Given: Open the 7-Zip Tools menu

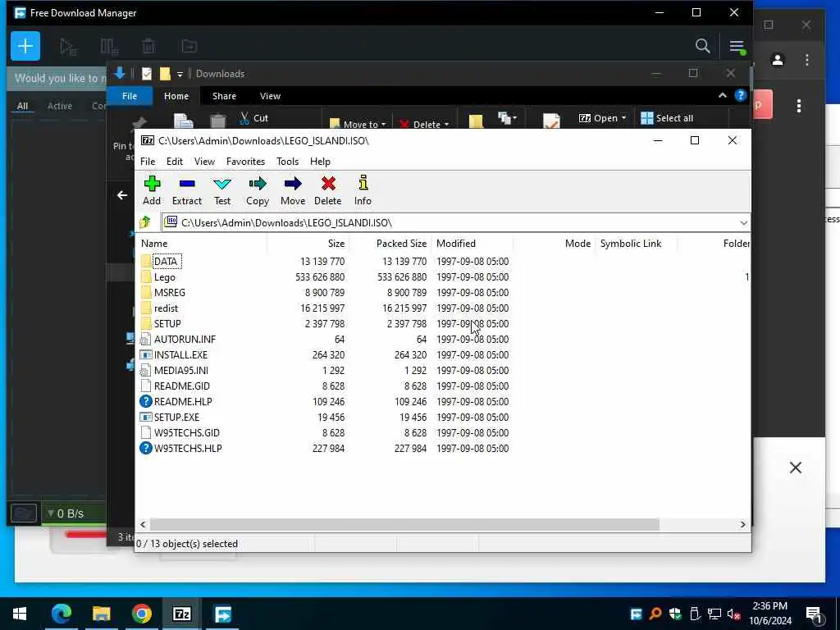Looking at the screenshot, I should (x=288, y=162).
